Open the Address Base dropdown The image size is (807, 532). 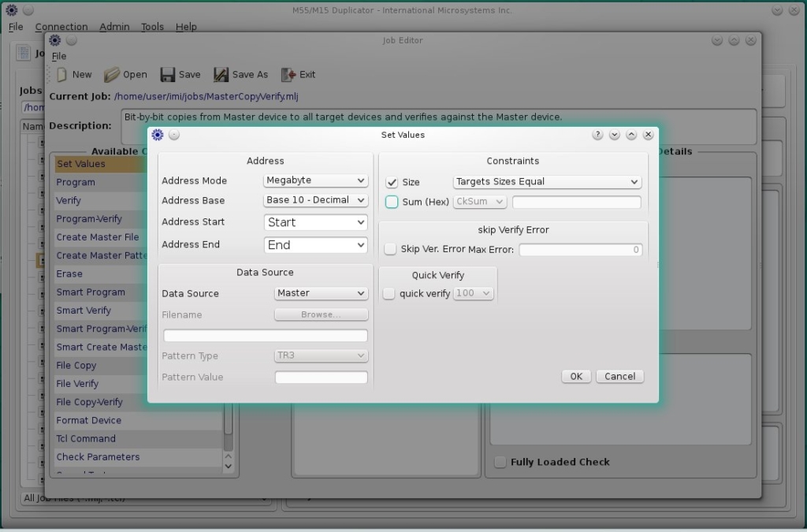pyautogui.click(x=315, y=199)
